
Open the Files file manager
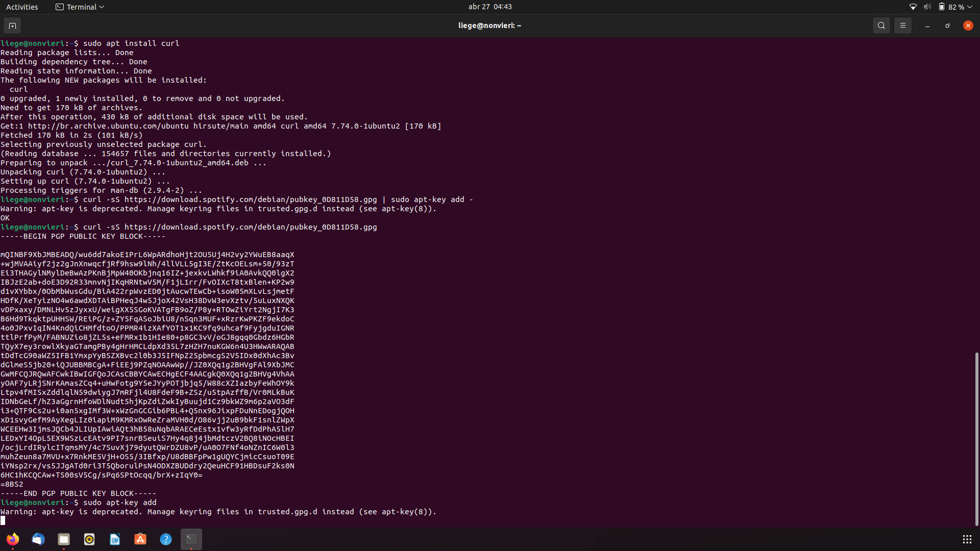coord(63,539)
